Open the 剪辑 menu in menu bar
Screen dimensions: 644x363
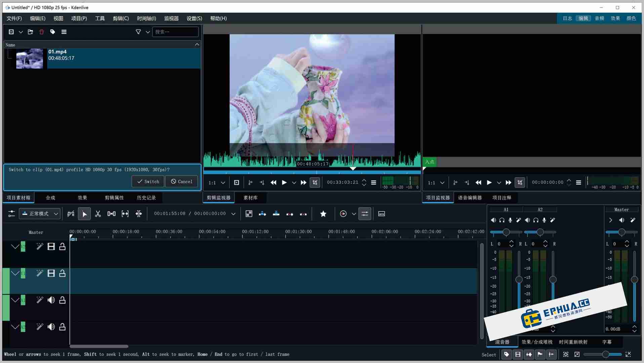[120, 18]
